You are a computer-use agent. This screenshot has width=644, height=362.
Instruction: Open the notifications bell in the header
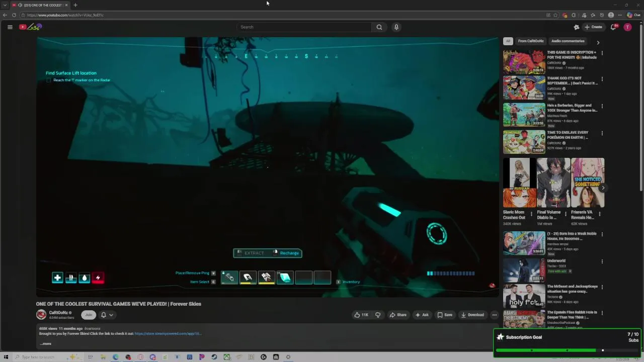613,27
